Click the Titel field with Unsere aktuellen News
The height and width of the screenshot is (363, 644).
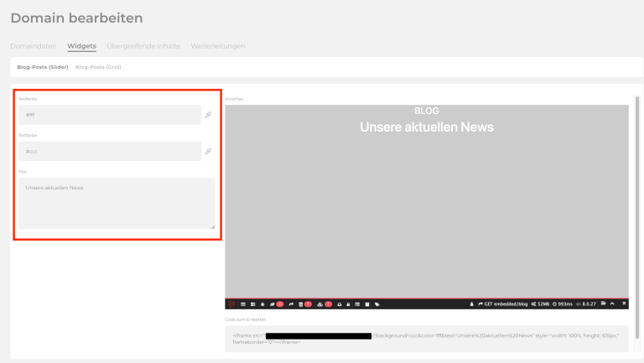(117, 203)
